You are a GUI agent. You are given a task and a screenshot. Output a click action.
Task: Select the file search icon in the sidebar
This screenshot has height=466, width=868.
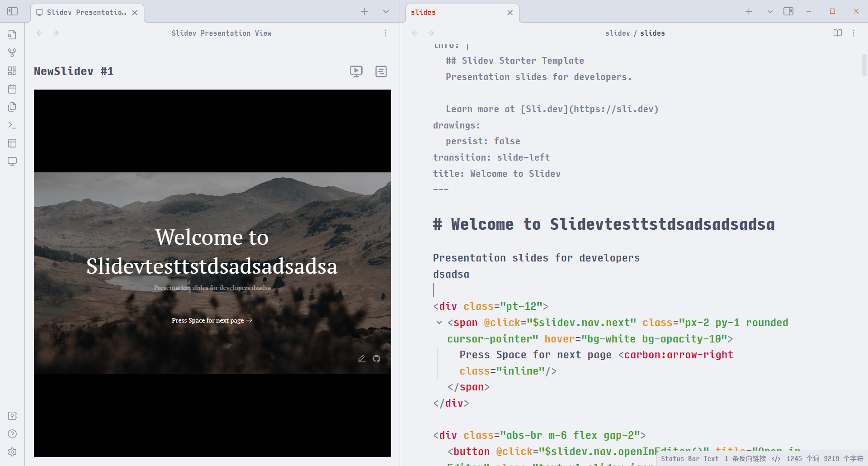pyautogui.click(x=12, y=34)
